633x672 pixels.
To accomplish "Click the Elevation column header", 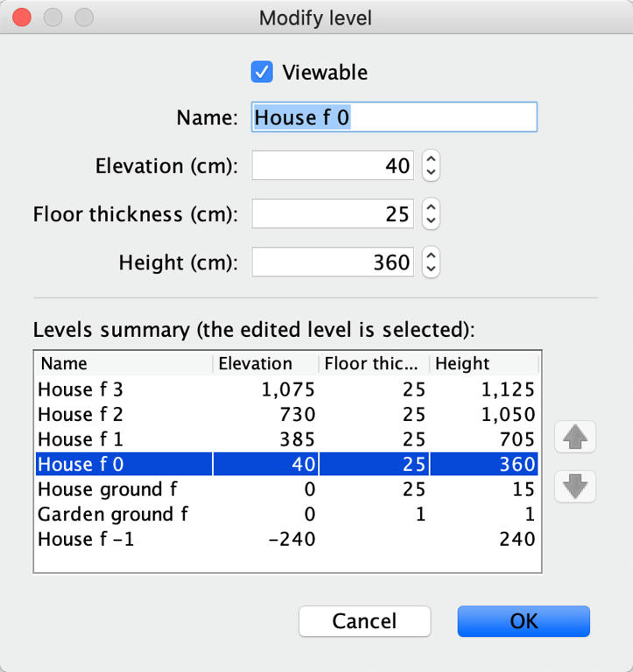I will tap(266, 363).
